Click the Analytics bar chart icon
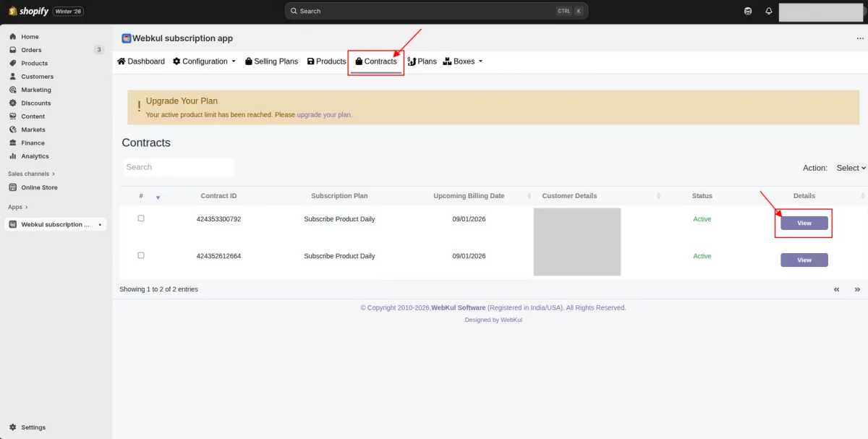The height and width of the screenshot is (439, 868). [x=13, y=156]
